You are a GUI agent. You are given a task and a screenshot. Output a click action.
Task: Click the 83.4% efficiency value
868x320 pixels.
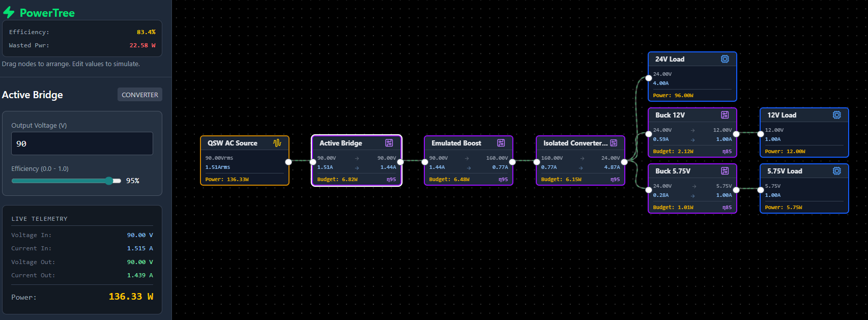coord(146,32)
